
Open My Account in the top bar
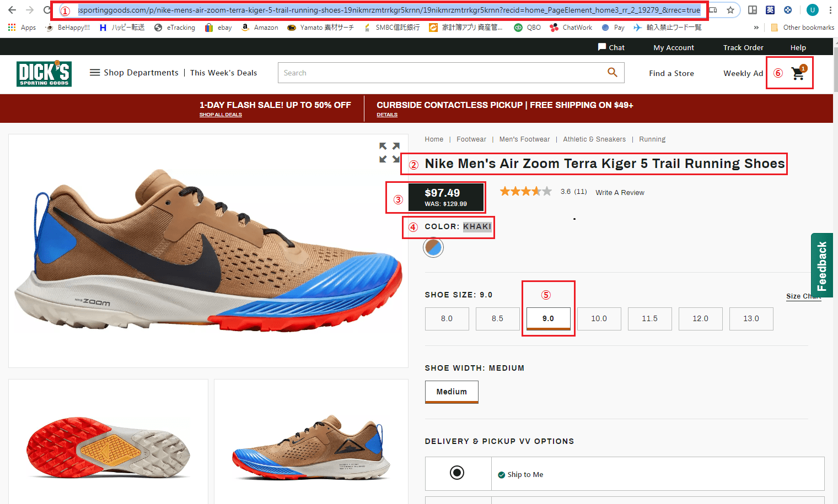tap(674, 47)
